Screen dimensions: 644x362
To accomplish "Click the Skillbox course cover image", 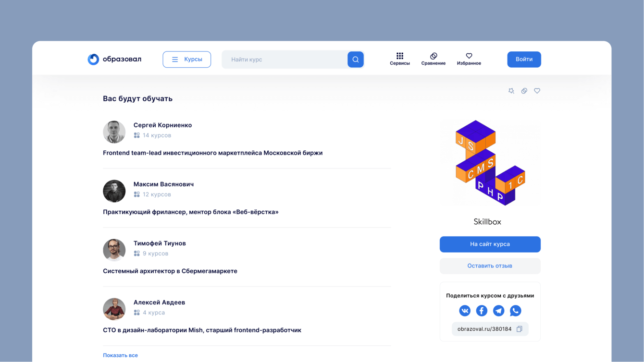I will [490, 163].
